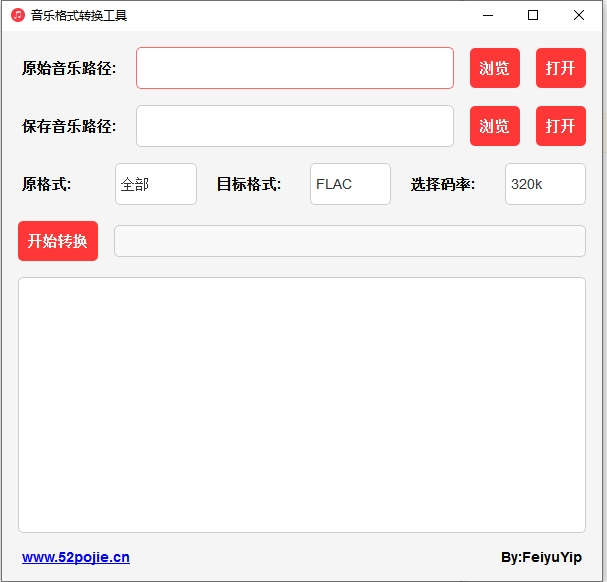The width and height of the screenshot is (607, 582).
Task: Open the www.52pojie.cn link
Action: tap(76, 557)
